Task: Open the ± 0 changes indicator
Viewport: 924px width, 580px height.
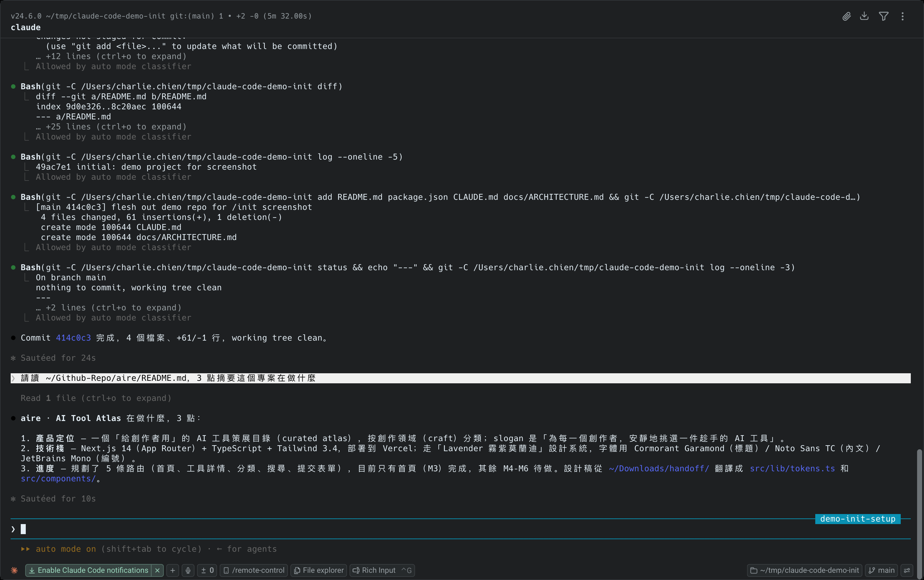Action: 207,570
